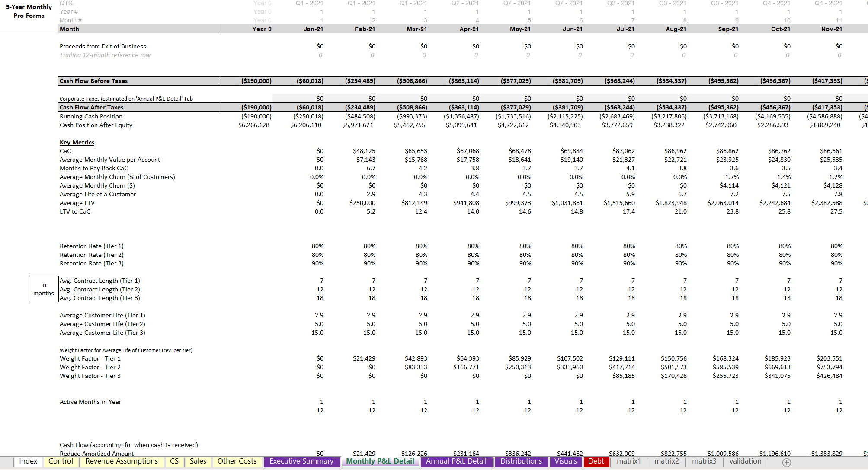Switch to the Index sheet tab
The width and height of the screenshot is (868, 470).
click(x=28, y=461)
